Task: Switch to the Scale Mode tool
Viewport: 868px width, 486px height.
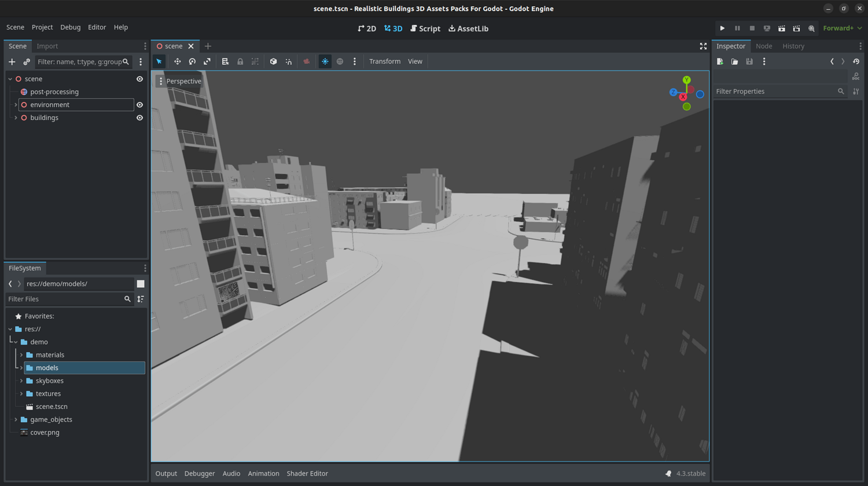Action: coord(207,61)
